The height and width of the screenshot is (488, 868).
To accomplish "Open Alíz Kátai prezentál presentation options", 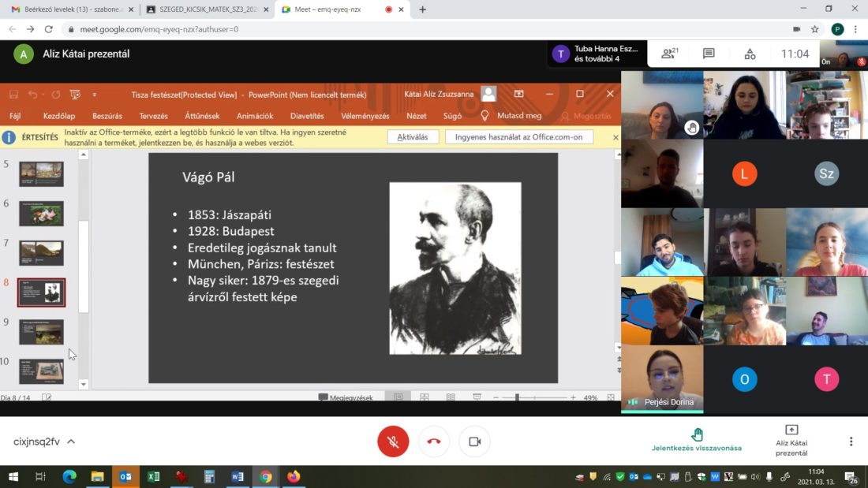I will tap(791, 441).
